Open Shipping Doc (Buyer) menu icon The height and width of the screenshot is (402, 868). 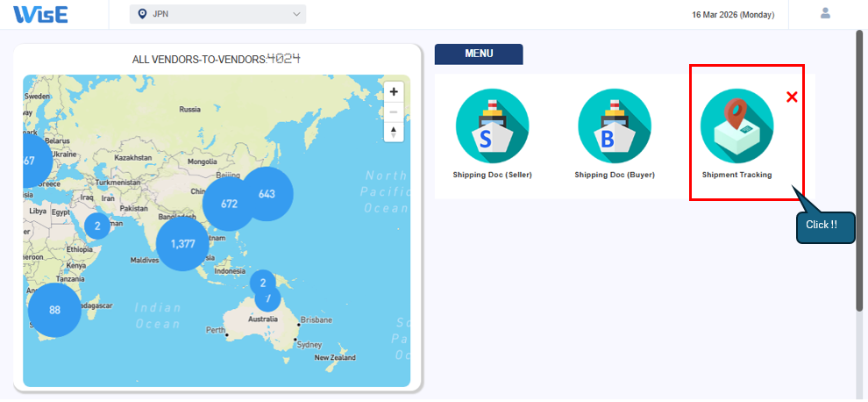click(x=615, y=126)
